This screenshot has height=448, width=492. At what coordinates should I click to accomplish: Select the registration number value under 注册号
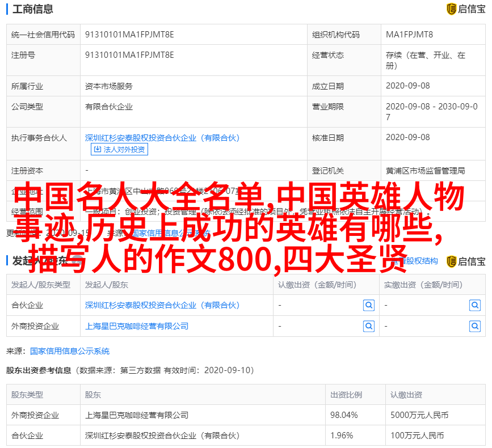tap(129, 55)
